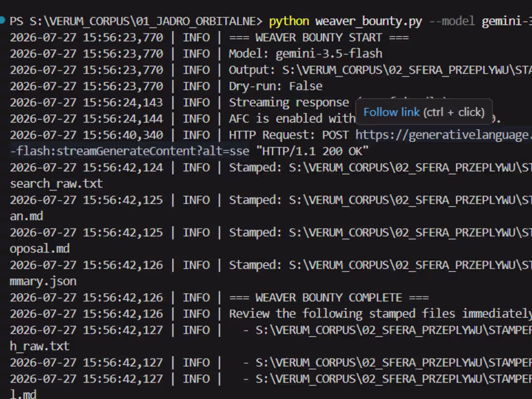Click the wrapped 'search_raw.txt' filename
This screenshot has width=532, height=399.
[x=56, y=184]
